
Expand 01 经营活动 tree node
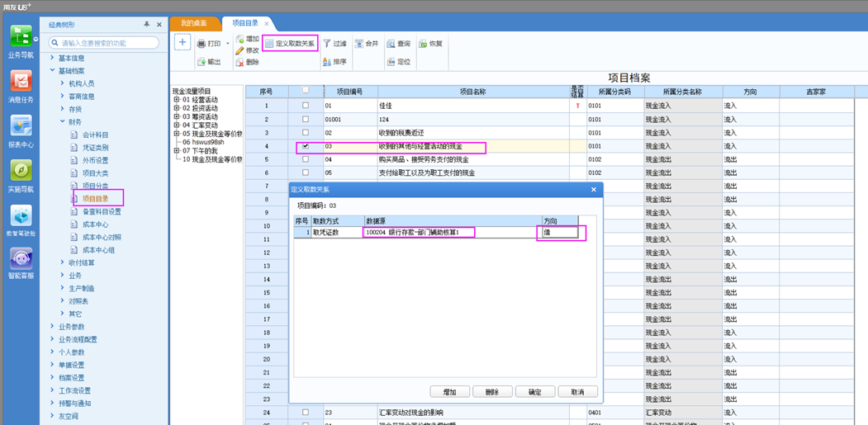177,100
